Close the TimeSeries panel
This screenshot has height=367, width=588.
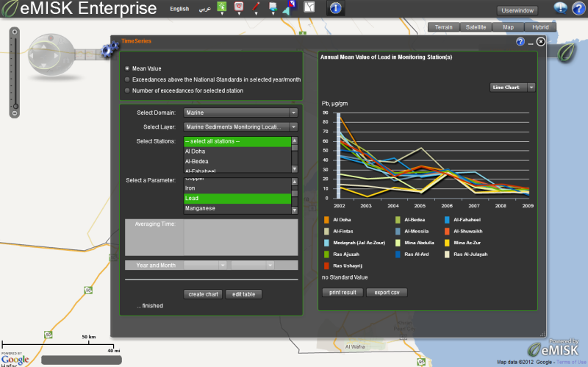540,42
